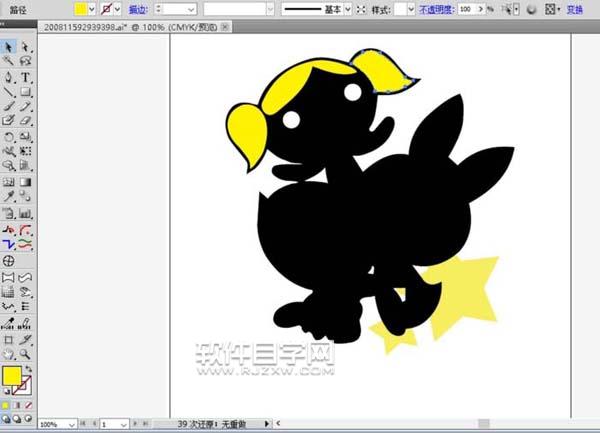Click the yellow fill swatch in control bar
This screenshot has width=600, height=433.
click(x=81, y=9)
